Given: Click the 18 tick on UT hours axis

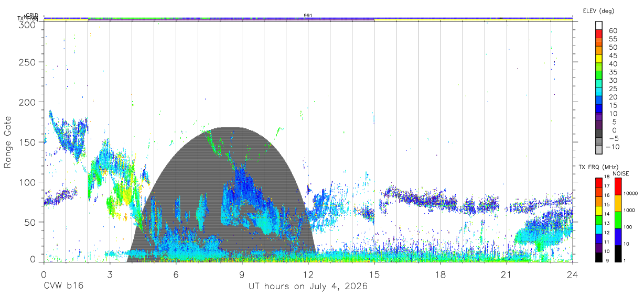Looking at the screenshot, I should [x=440, y=273].
